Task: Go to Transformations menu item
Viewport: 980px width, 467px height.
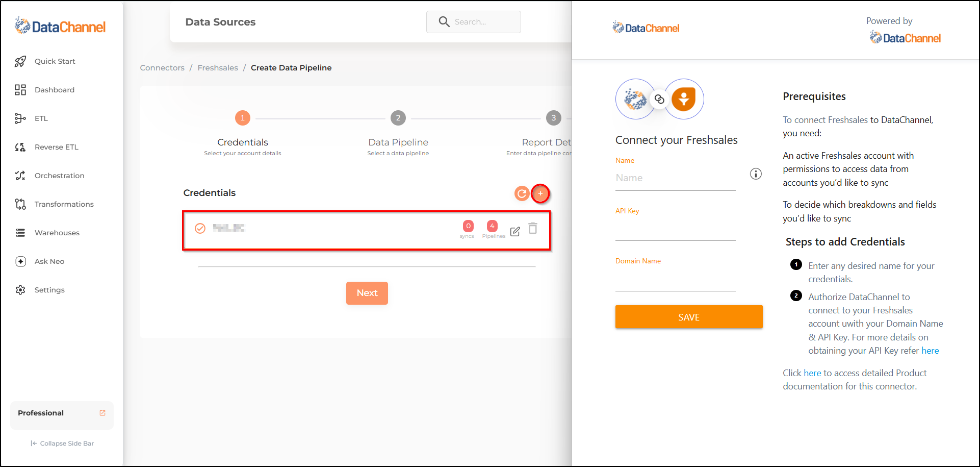Action: pyautogui.click(x=64, y=204)
